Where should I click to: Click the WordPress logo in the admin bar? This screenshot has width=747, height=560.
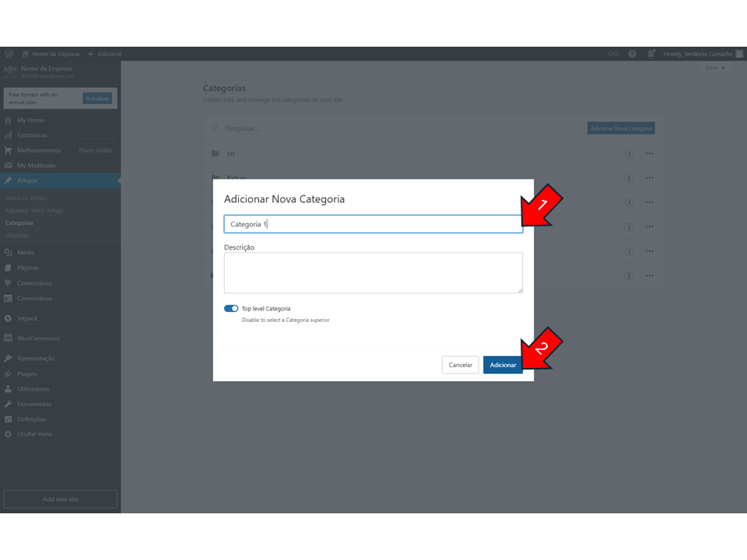click(x=9, y=54)
